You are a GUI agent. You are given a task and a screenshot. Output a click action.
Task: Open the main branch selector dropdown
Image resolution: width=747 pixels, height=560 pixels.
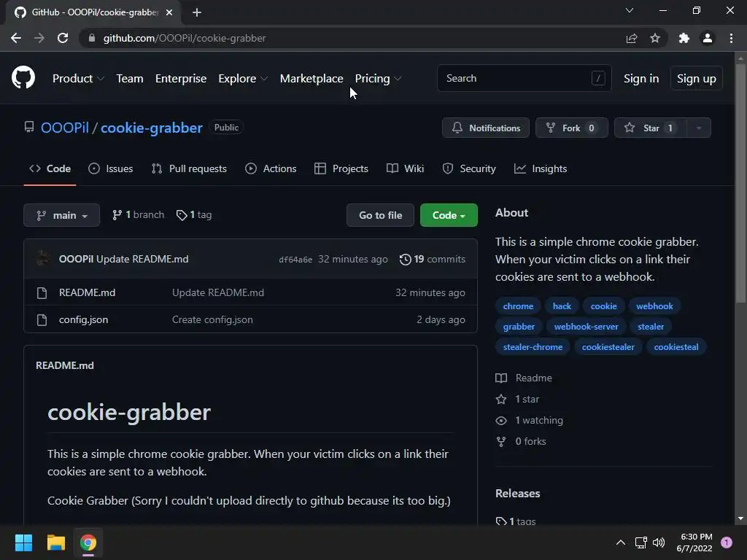[x=61, y=215]
